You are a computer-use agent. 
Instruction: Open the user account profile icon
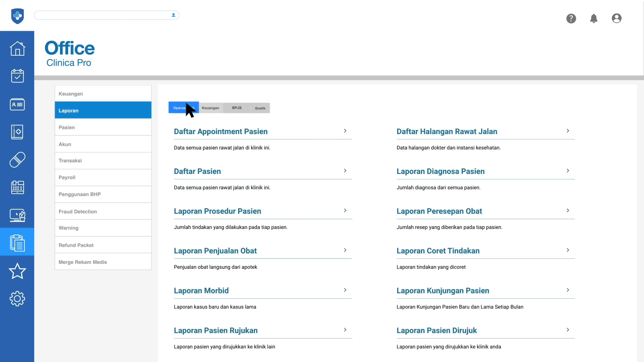tap(616, 18)
